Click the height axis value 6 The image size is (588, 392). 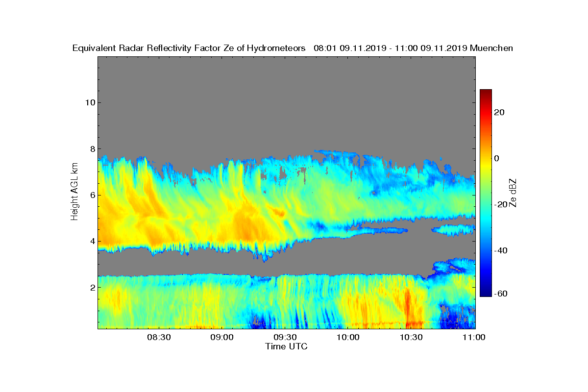coord(92,195)
